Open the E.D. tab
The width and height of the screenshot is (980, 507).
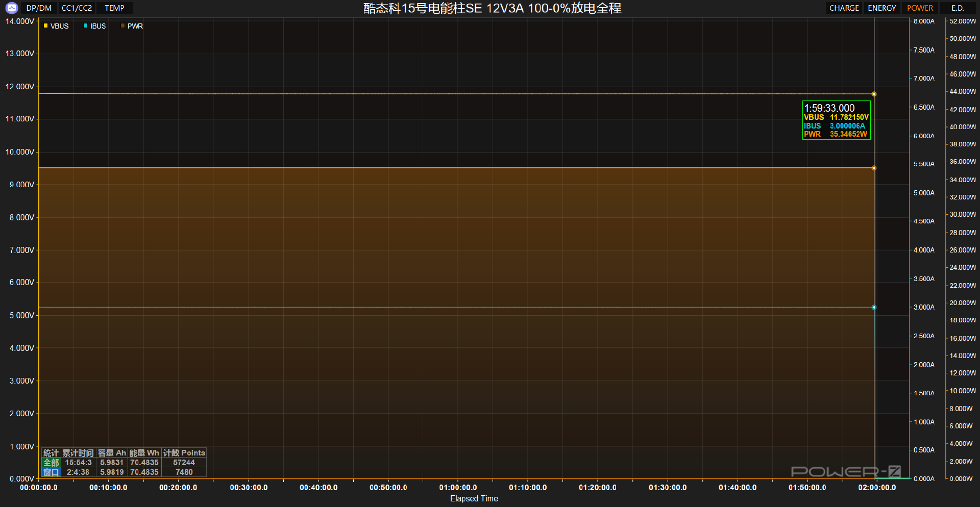pyautogui.click(x=958, y=8)
